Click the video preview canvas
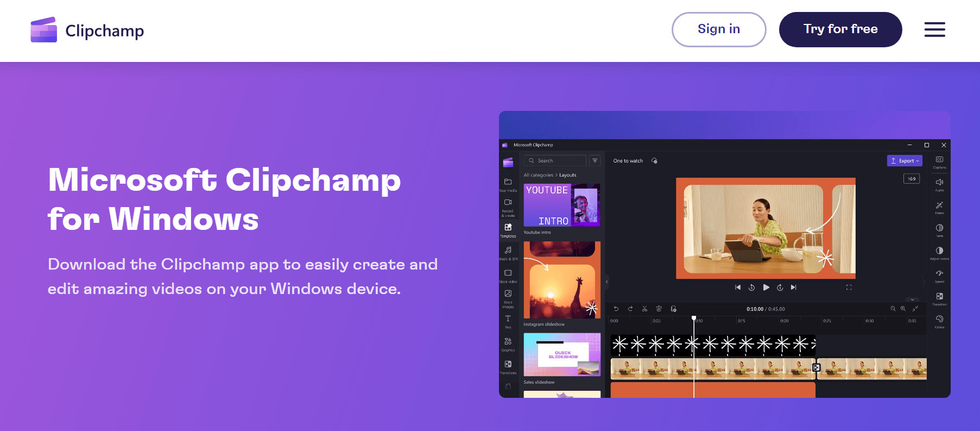This screenshot has width=980, height=431. tap(766, 228)
